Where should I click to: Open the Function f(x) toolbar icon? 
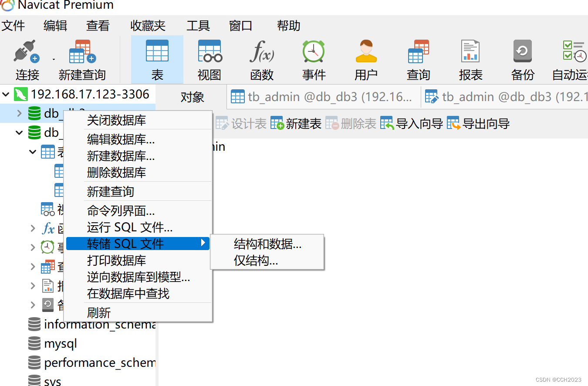coord(262,51)
